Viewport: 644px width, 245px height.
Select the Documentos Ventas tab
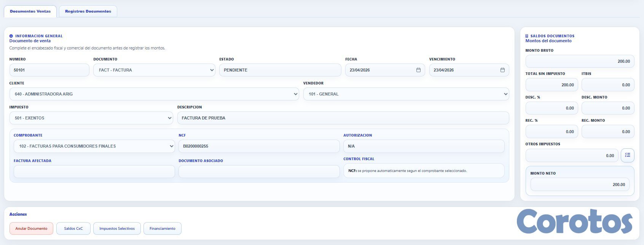pyautogui.click(x=30, y=11)
